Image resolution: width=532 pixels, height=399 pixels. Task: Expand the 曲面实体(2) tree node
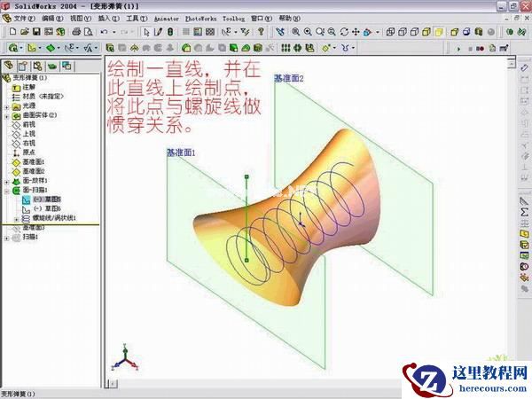tap(7, 116)
